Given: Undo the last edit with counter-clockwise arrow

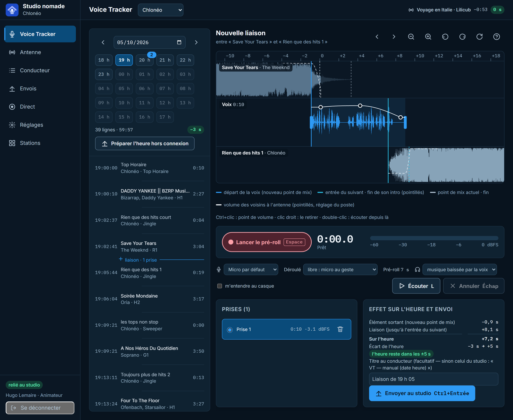Looking at the screenshot, I should [x=445, y=37].
